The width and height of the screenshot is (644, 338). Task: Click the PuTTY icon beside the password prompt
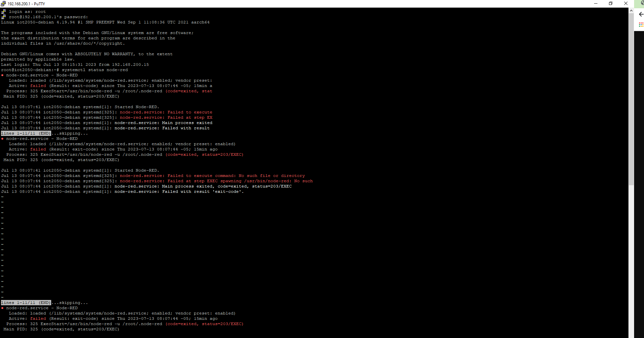pos(4,17)
